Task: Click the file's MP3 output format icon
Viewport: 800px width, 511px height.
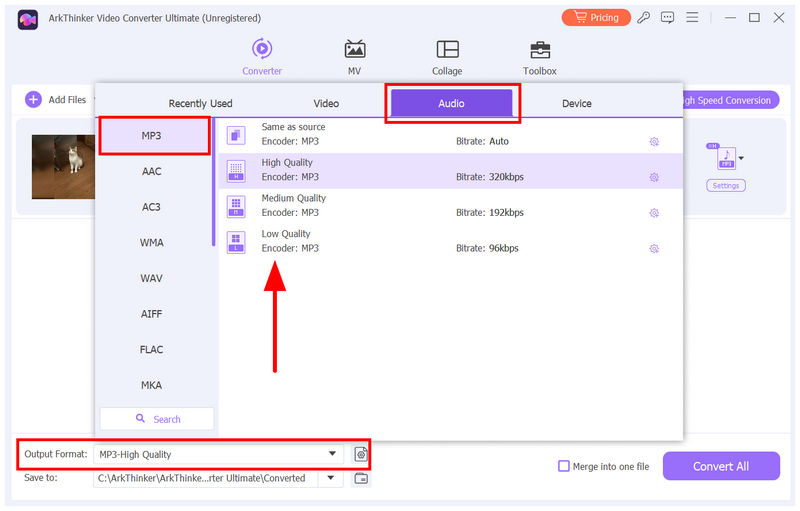Action: click(726, 157)
